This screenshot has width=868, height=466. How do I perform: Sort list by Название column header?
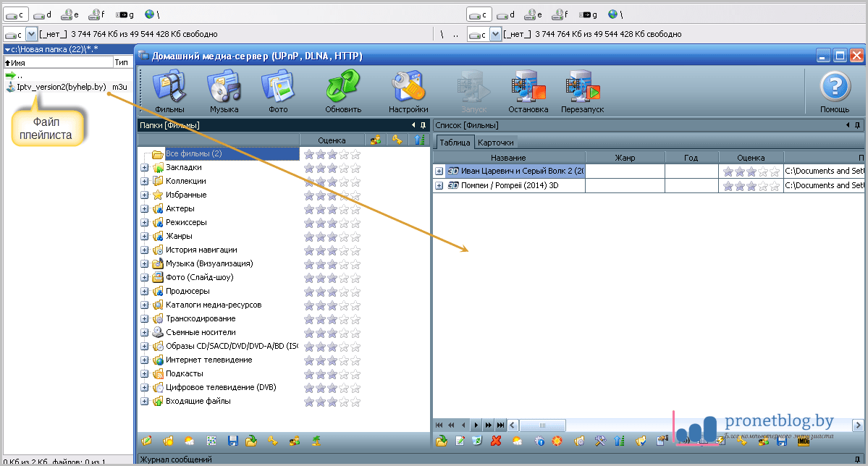508,158
